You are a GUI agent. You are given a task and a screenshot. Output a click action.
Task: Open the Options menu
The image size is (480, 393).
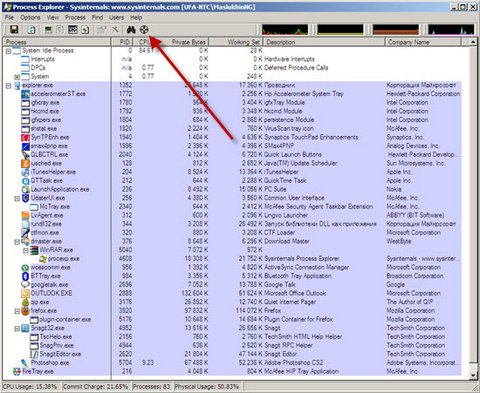coord(30,17)
